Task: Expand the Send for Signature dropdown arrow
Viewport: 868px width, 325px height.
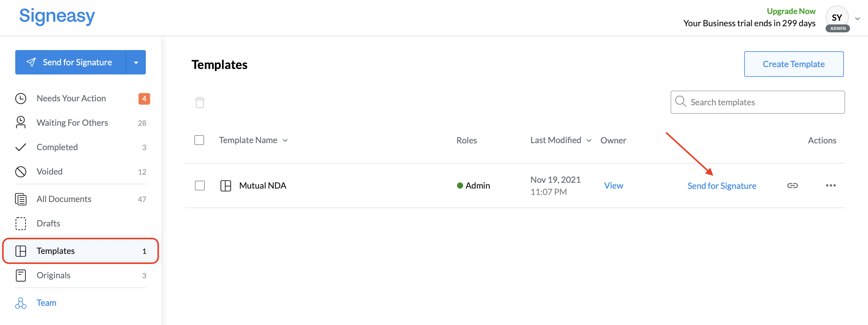Action: pyautogui.click(x=136, y=62)
